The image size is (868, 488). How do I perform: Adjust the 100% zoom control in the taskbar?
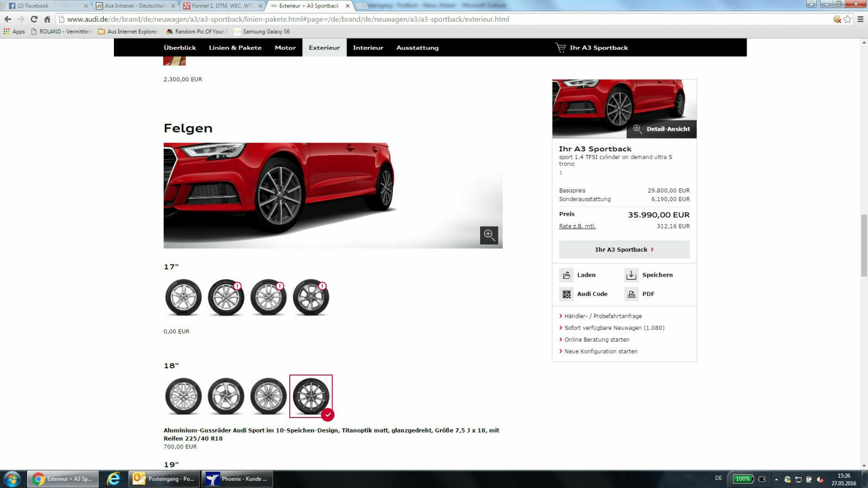744,479
